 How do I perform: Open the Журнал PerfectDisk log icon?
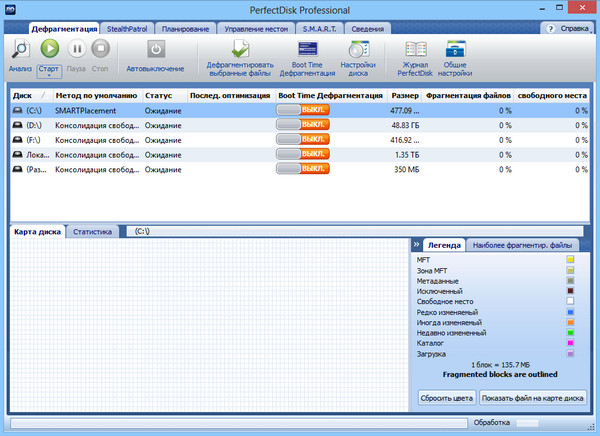414,49
